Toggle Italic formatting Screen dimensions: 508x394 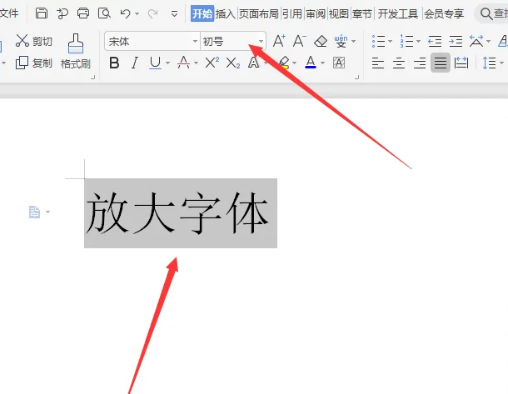coord(135,63)
